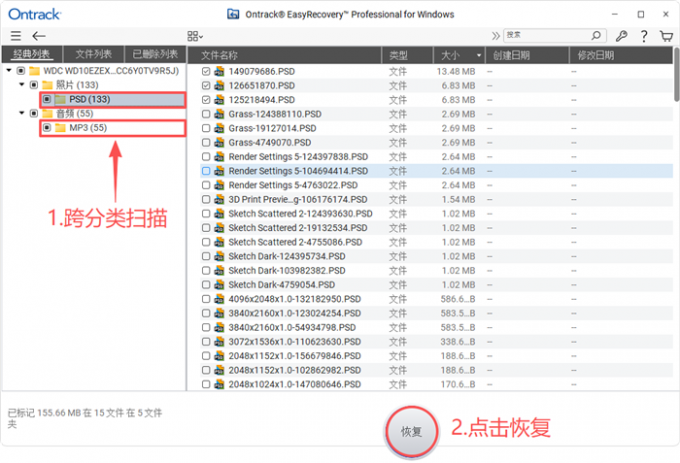680x463 pixels.
Task: Collapse the 照片 (133) folder node
Action: coord(22,85)
